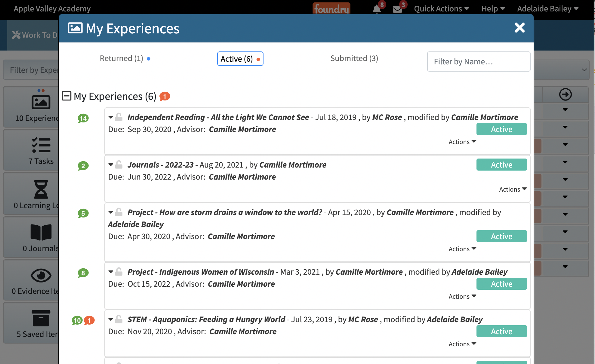This screenshot has height=364, width=595.
Task: Click the 0 Evidence Items eye icon
Action: (x=41, y=276)
